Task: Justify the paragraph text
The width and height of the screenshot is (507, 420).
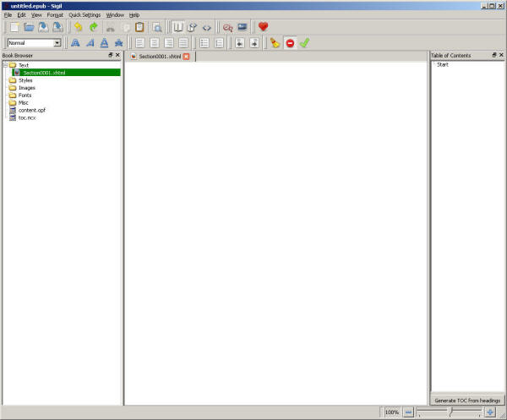Action: point(183,43)
